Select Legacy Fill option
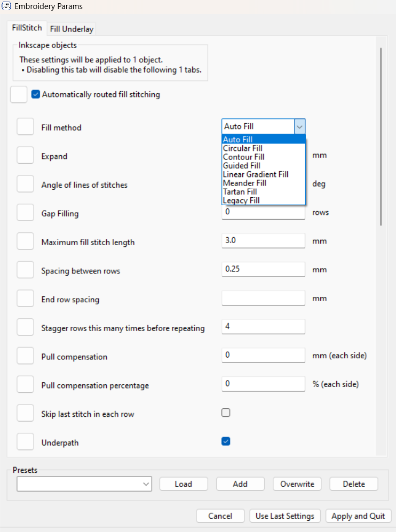The width and height of the screenshot is (396, 532). 264,200
